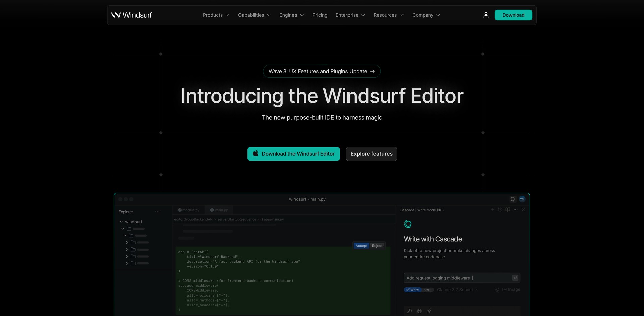Click the teal Cascade logo above the heading

click(408, 224)
